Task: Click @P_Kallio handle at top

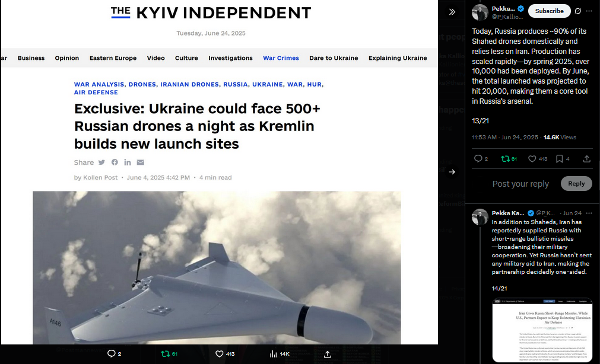Action: tap(507, 17)
